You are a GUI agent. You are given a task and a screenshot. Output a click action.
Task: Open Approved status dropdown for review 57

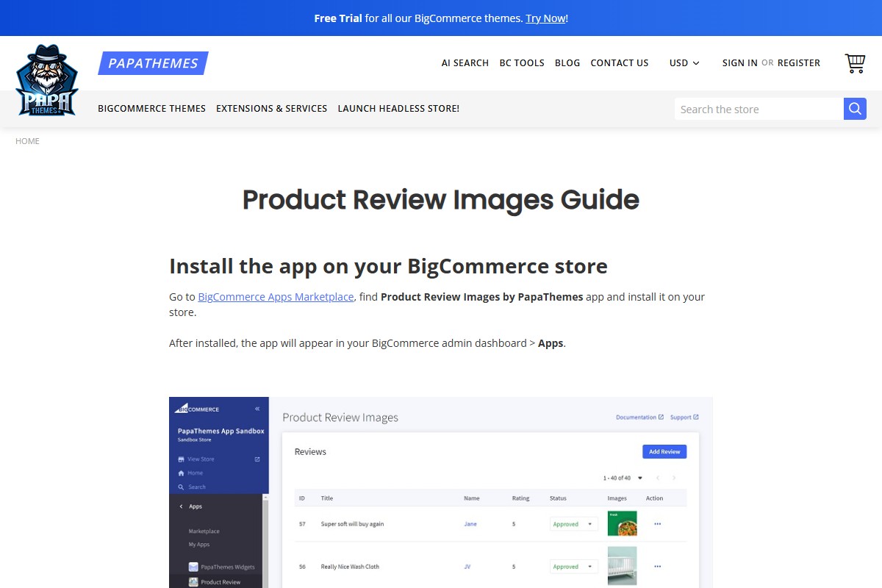pyautogui.click(x=587, y=523)
